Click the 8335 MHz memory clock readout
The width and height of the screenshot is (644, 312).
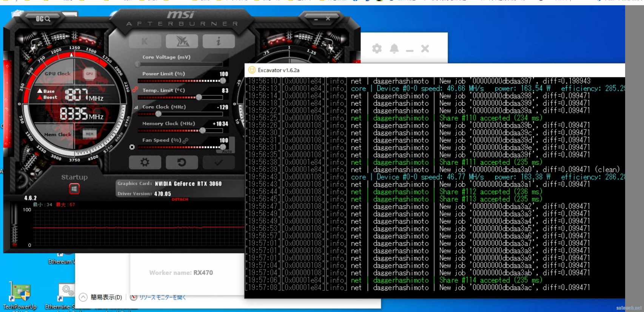pyautogui.click(x=82, y=114)
